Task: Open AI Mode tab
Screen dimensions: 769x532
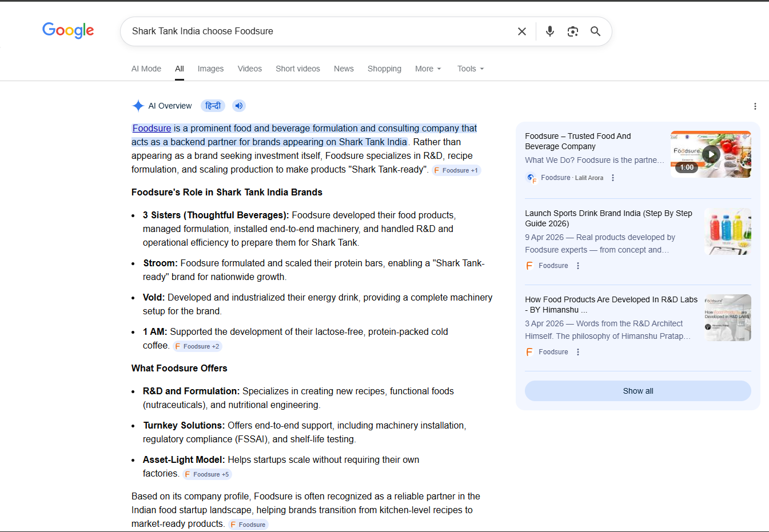Action: coord(146,69)
